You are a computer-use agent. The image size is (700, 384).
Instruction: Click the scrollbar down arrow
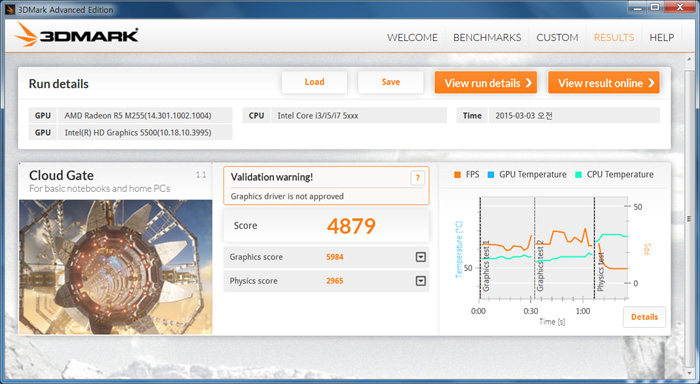coord(689,374)
